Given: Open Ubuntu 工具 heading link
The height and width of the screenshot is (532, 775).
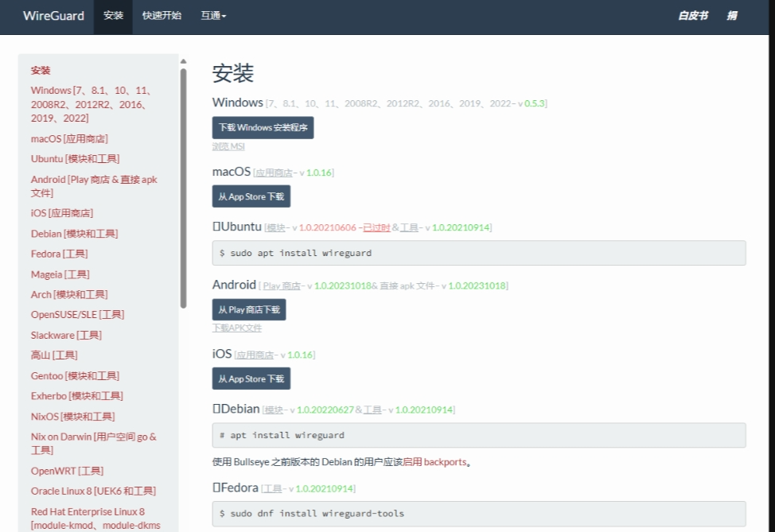Looking at the screenshot, I should tap(409, 227).
